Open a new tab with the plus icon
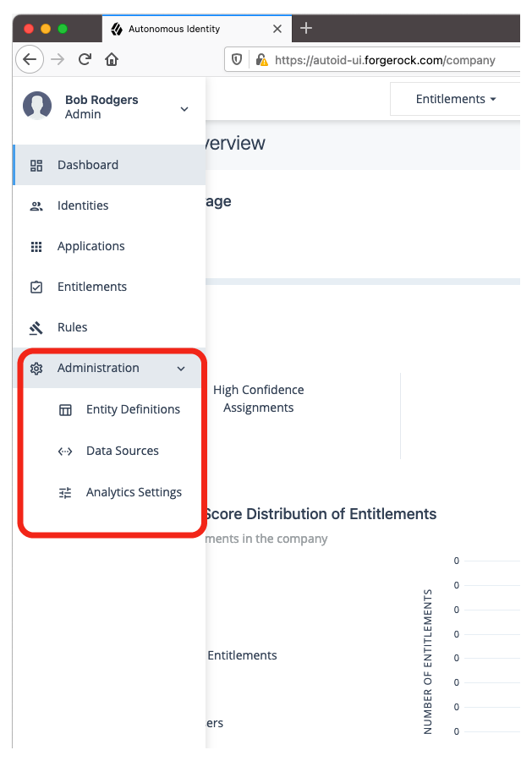Screen dimensions: 532x772 pyautogui.click(x=306, y=28)
